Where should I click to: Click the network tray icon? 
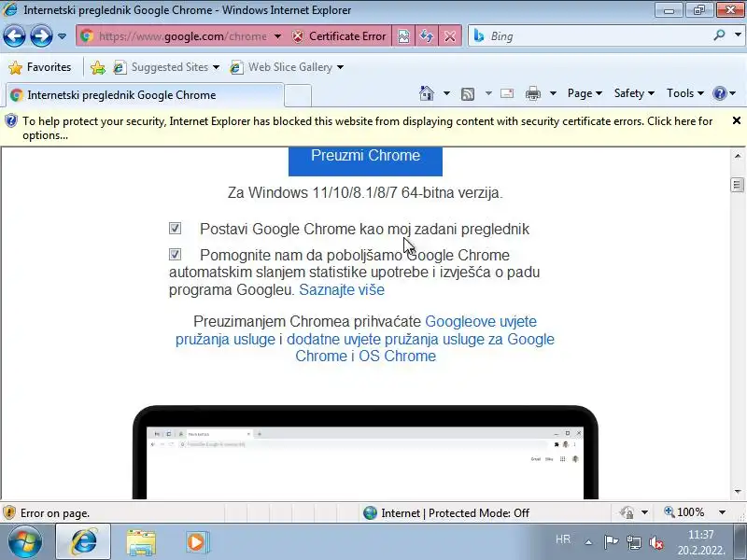click(634, 542)
